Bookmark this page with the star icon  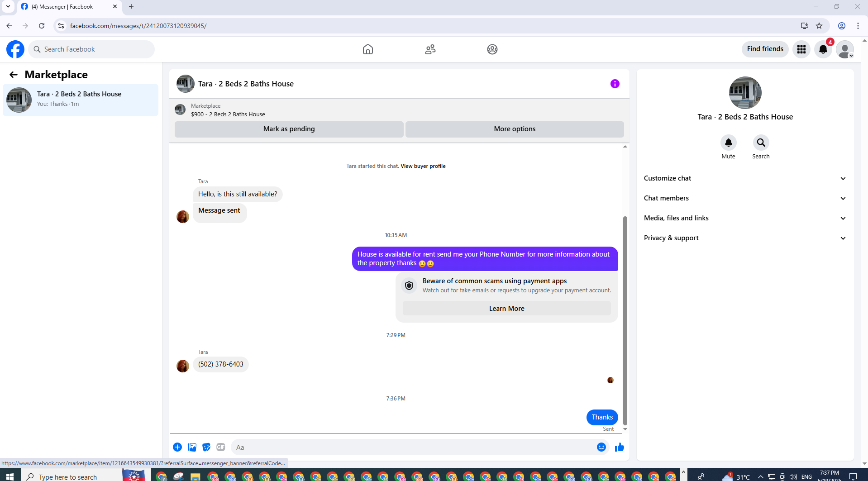[x=819, y=26]
